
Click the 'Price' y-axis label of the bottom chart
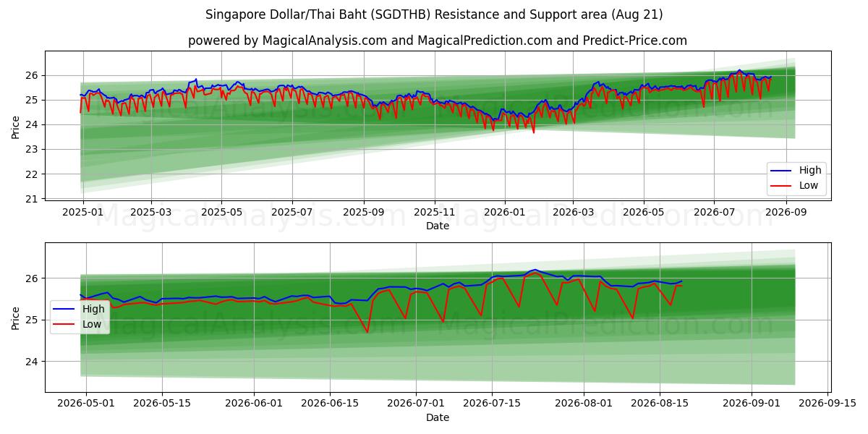(x=16, y=318)
